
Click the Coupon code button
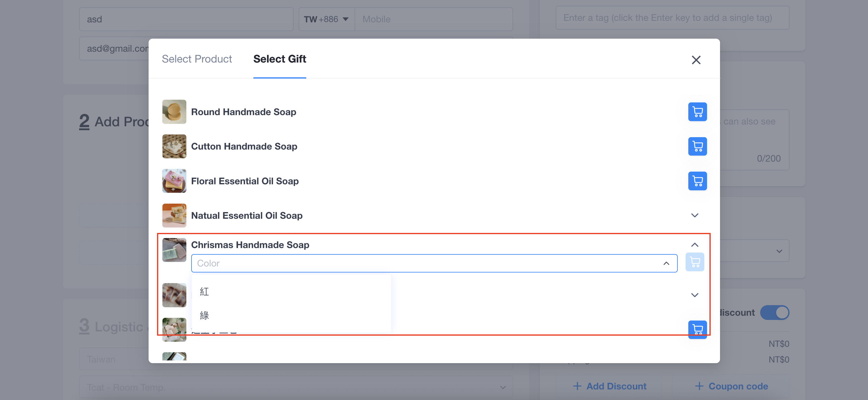[731, 386]
